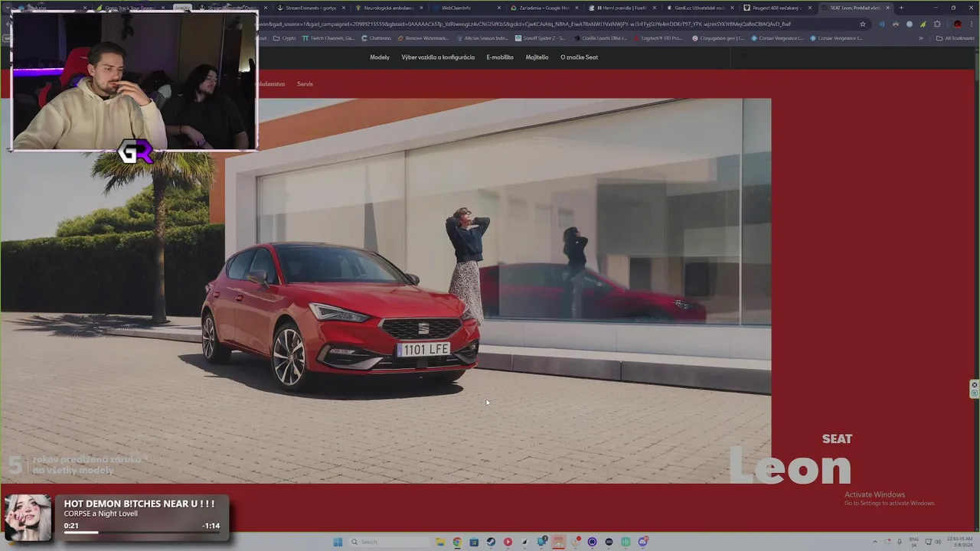This screenshot has width=980, height=551.
Task: Click O značke Seat menu item
Action: click(579, 57)
